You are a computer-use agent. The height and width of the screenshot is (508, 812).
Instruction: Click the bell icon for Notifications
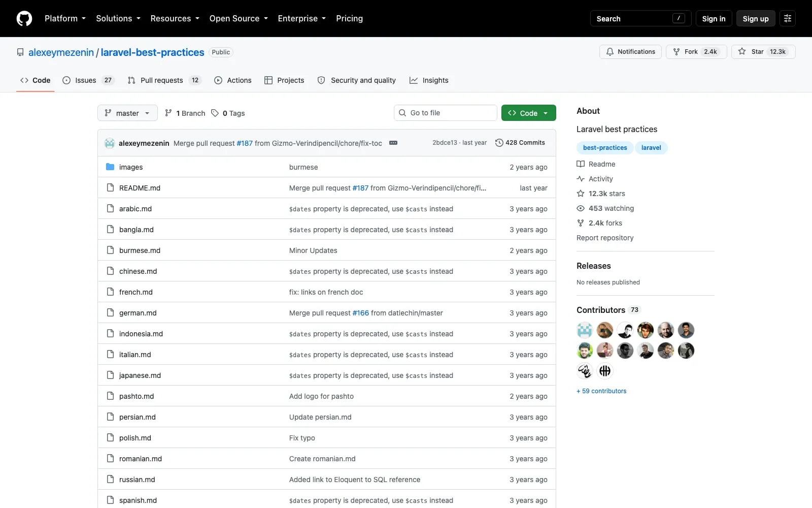610,52
